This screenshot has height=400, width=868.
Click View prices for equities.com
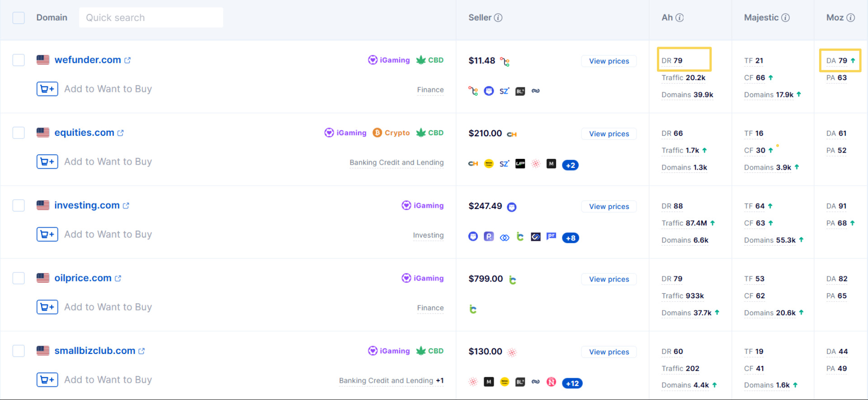coord(609,134)
